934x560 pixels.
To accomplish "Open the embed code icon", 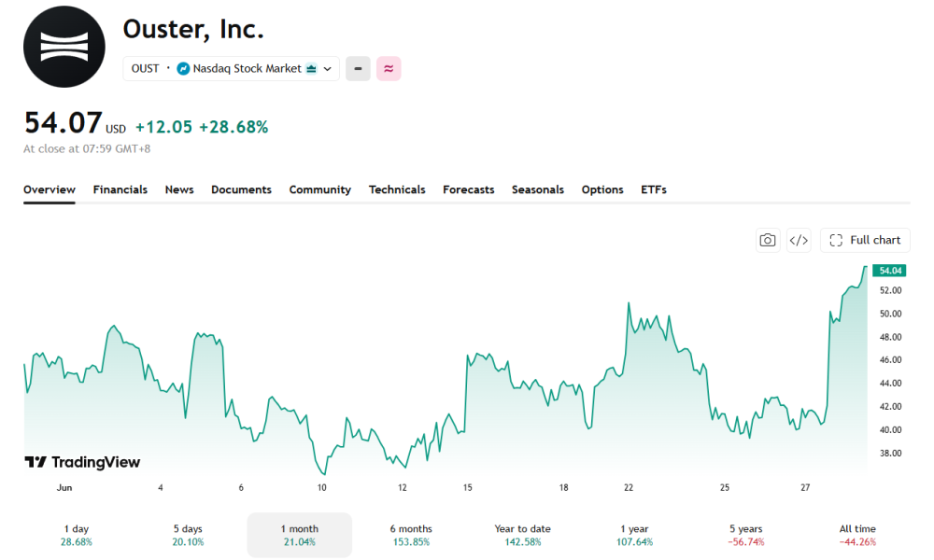I will [799, 240].
